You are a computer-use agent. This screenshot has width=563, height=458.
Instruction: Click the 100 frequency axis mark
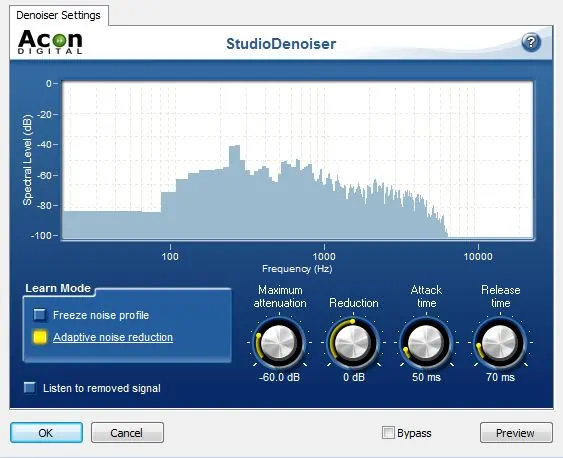click(170, 257)
